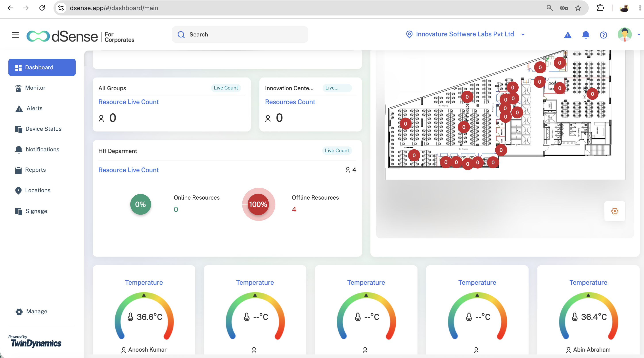Click the search magnifier icon
Screen dimensions: 644x358
click(x=181, y=34)
